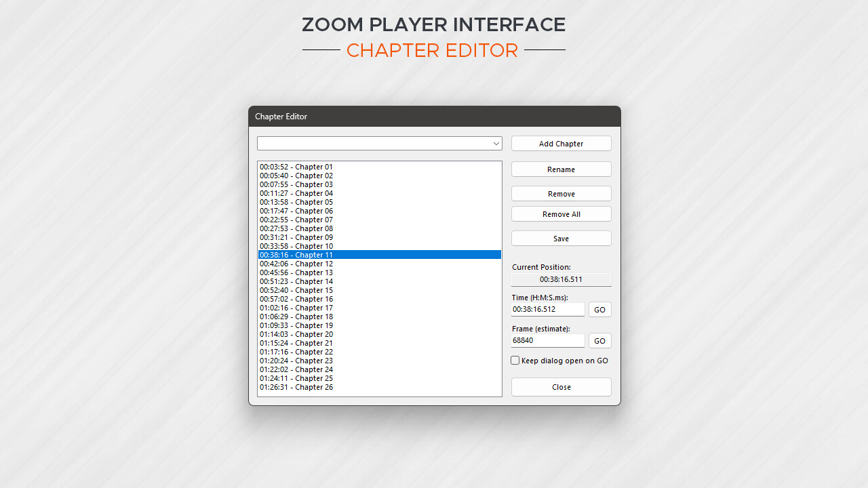Select Chapter 26 at 01:26:31
The width and height of the screenshot is (868, 488).
coord(296,387)
